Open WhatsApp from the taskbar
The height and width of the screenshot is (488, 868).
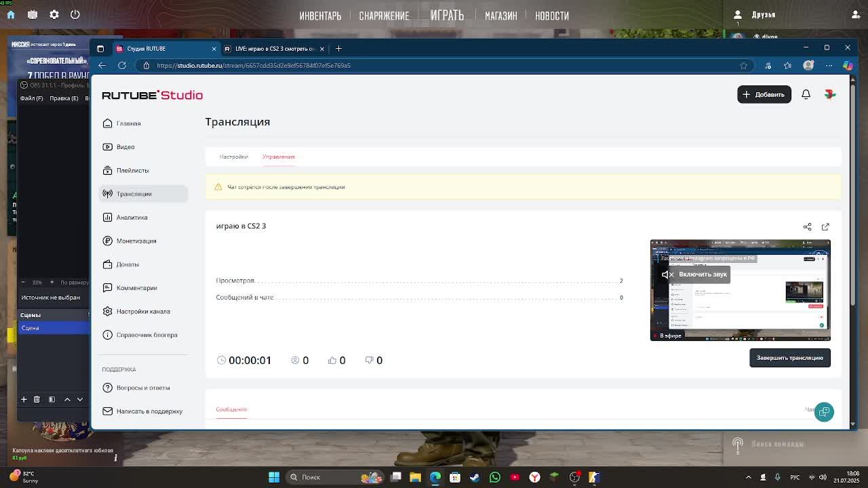coord(495,477)
